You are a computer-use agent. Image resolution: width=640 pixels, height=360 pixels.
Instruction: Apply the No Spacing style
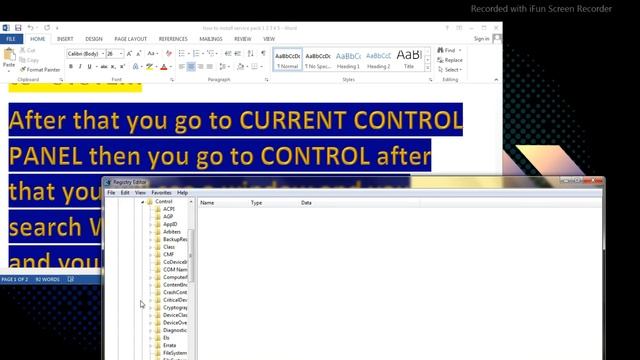click(318, 60)
